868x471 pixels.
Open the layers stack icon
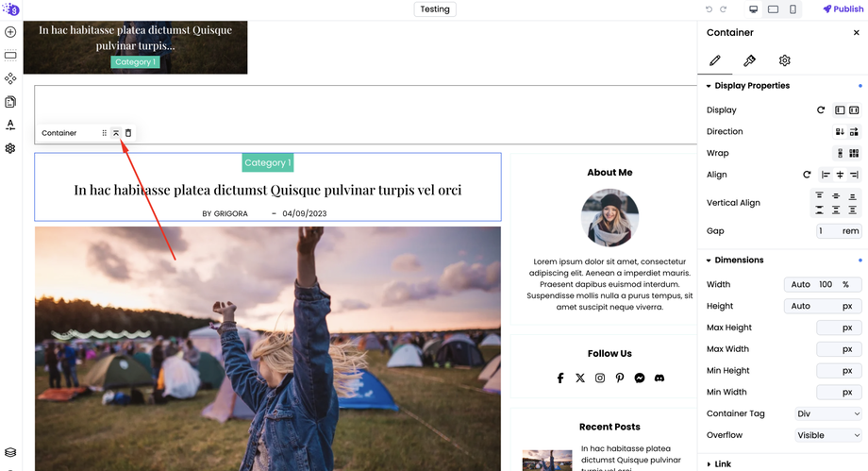pyautogui.click(x=10, y=452)
